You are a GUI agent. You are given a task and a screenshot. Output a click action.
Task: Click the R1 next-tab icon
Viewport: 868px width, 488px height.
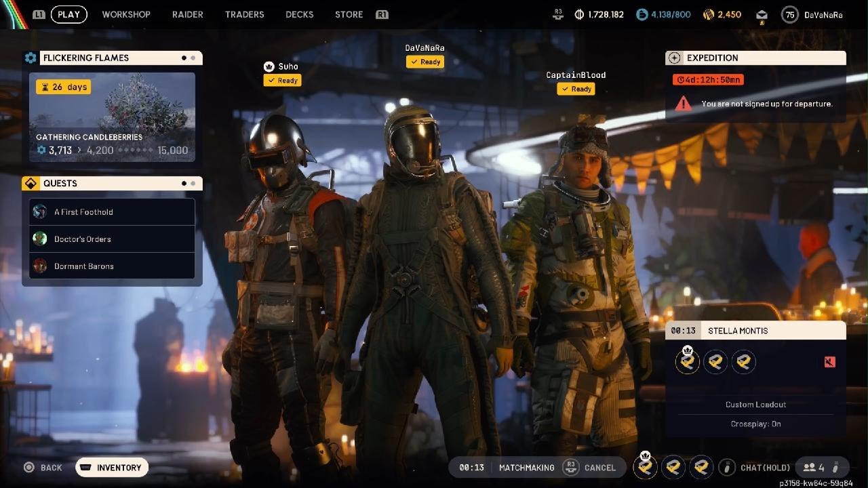click(382, 14)
